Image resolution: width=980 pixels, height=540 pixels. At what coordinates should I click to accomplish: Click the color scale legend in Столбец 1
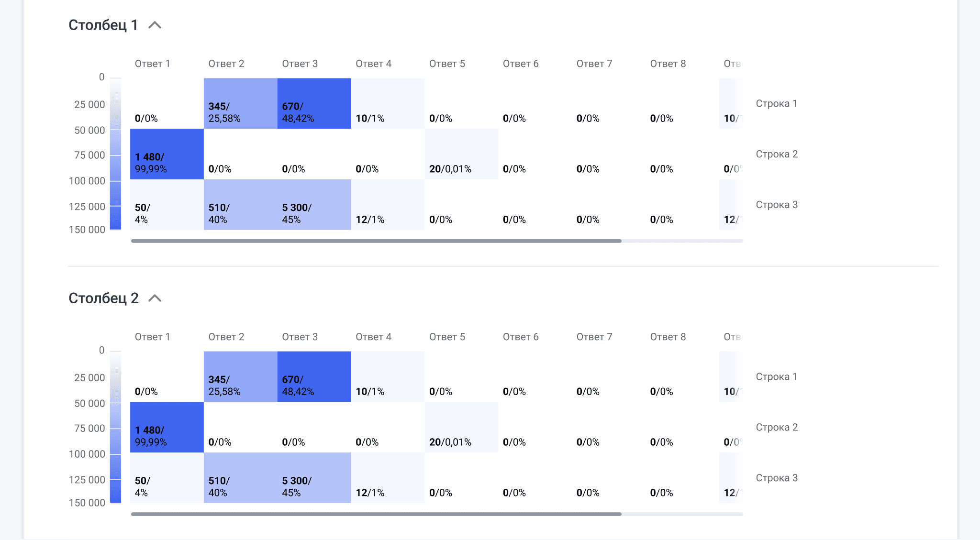[x=115, y=154]
